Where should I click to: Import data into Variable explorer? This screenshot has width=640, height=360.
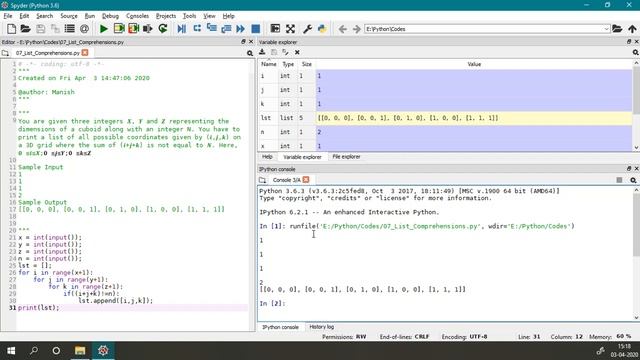[262, 52]
